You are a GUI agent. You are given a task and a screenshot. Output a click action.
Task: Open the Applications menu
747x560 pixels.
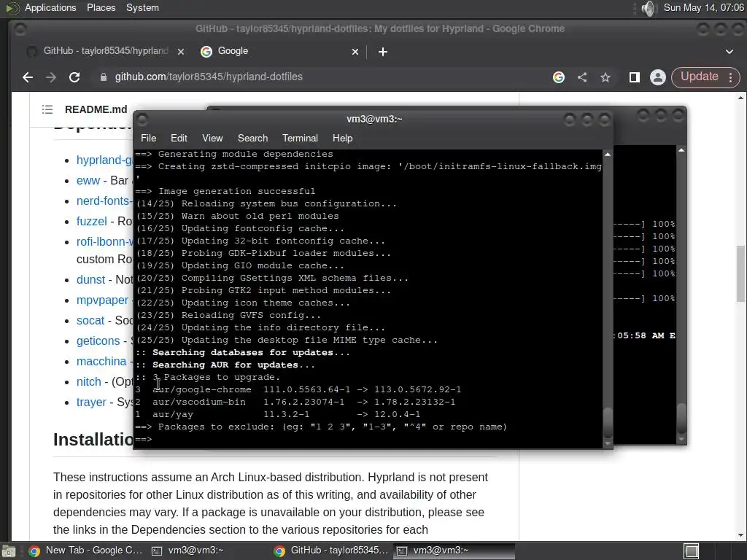[x=50, y=7]
